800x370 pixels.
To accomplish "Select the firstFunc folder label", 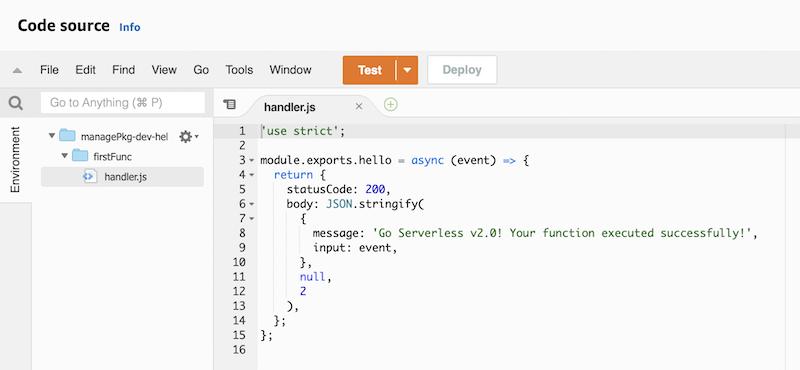I will pos(112,157).
